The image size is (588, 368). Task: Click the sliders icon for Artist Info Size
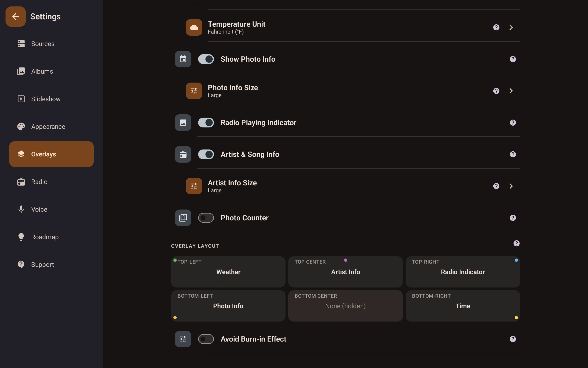[194, 186]
